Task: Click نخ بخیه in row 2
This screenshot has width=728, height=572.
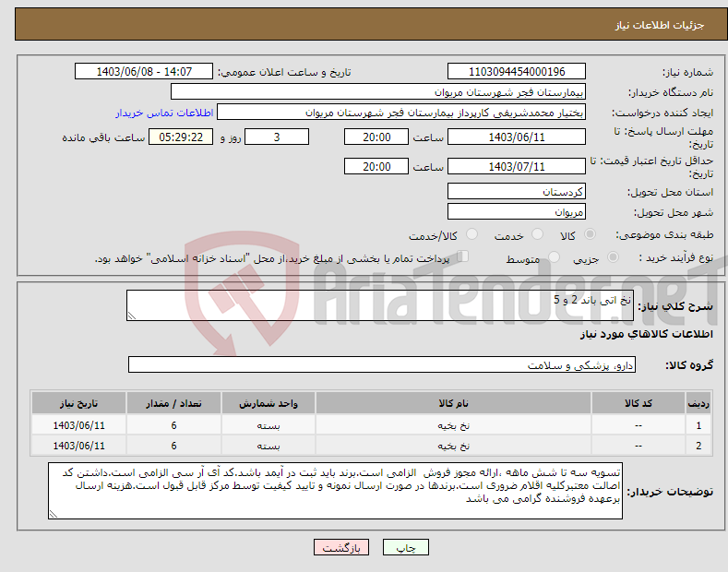Action: point(453,446)
